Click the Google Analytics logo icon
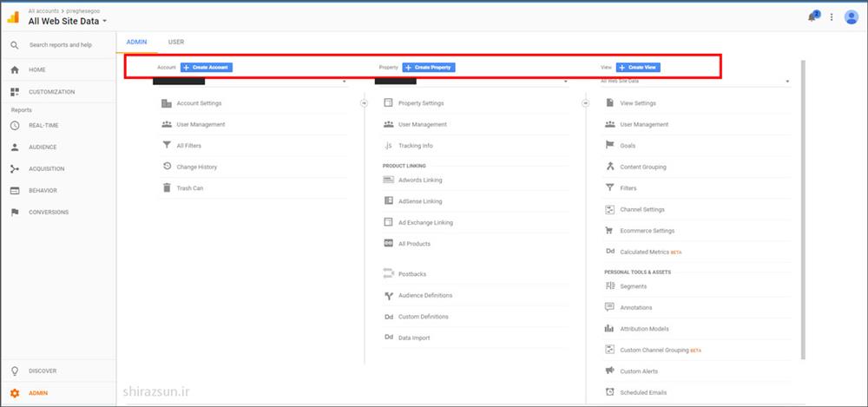 pos(13,17)
